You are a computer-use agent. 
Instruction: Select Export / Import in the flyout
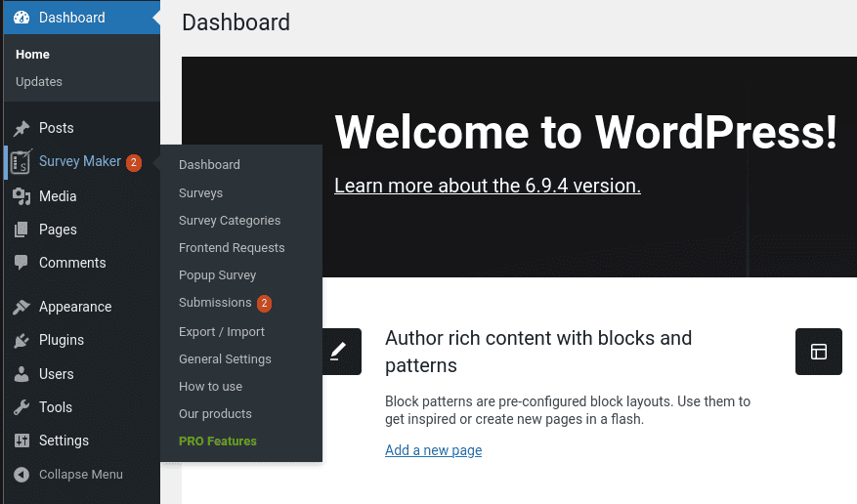coord(222,332)
